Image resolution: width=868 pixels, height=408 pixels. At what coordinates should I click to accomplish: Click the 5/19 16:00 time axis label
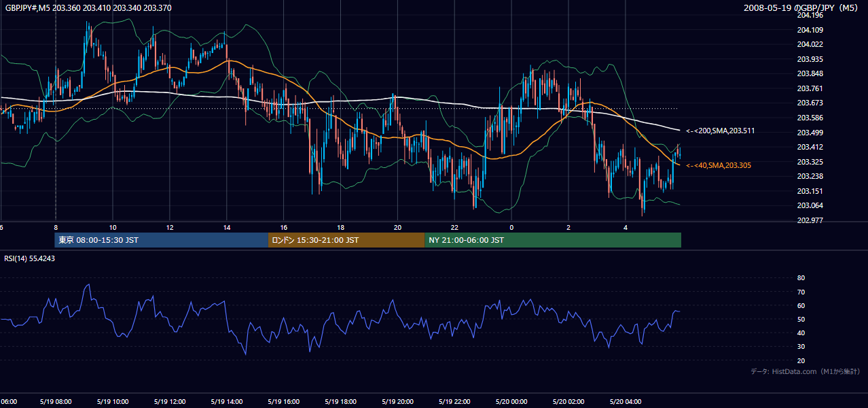tap(284, 401)
